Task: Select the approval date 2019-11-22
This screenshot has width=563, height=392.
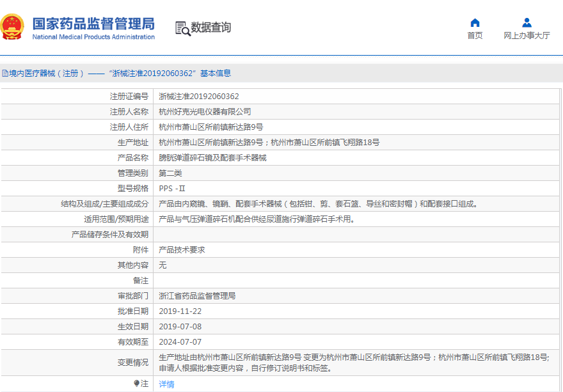Action: (x=180, y=311)
